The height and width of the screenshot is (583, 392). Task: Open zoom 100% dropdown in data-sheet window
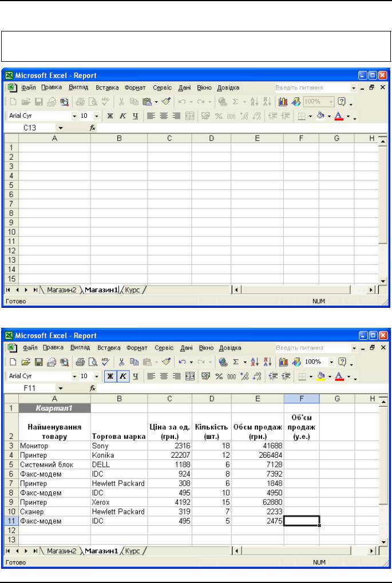point(331,362)
